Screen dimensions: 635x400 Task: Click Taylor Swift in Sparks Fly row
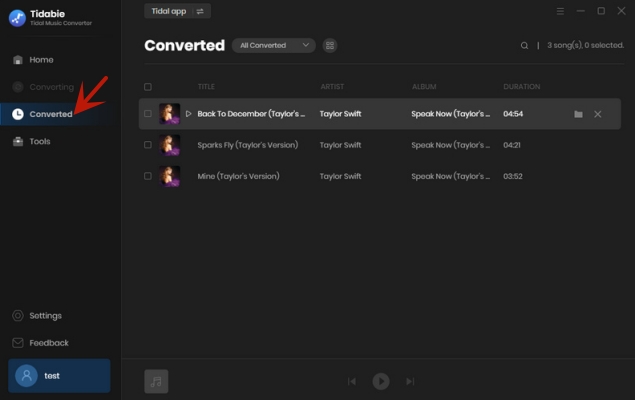(340, 145)
